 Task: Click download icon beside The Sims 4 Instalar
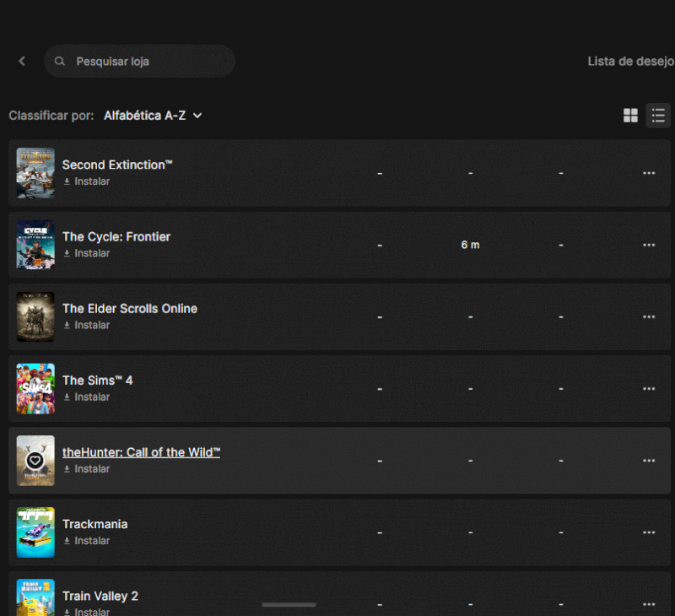coord(67,397)
